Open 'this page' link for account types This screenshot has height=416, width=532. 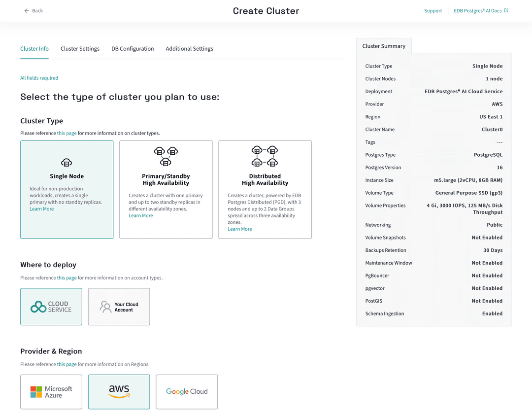point(67,278)
